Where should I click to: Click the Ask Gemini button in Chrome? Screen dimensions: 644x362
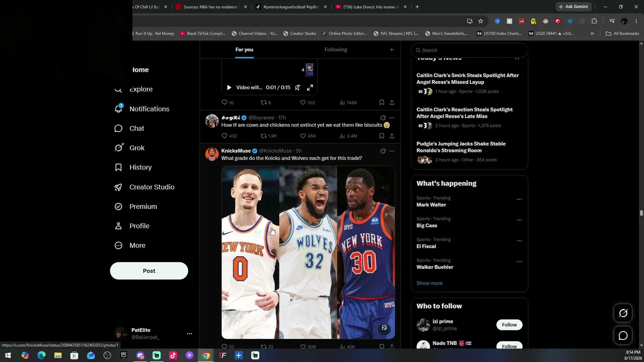[573, 7]
